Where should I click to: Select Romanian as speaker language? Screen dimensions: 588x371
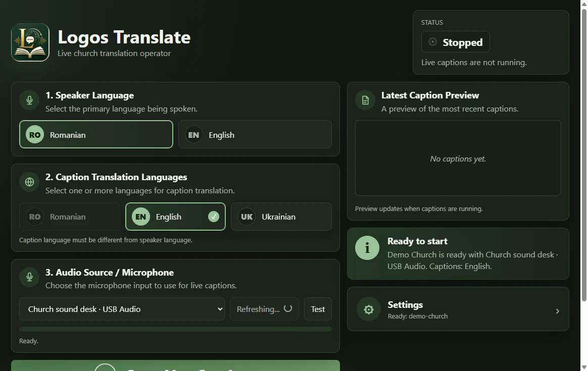coord(96,135)
